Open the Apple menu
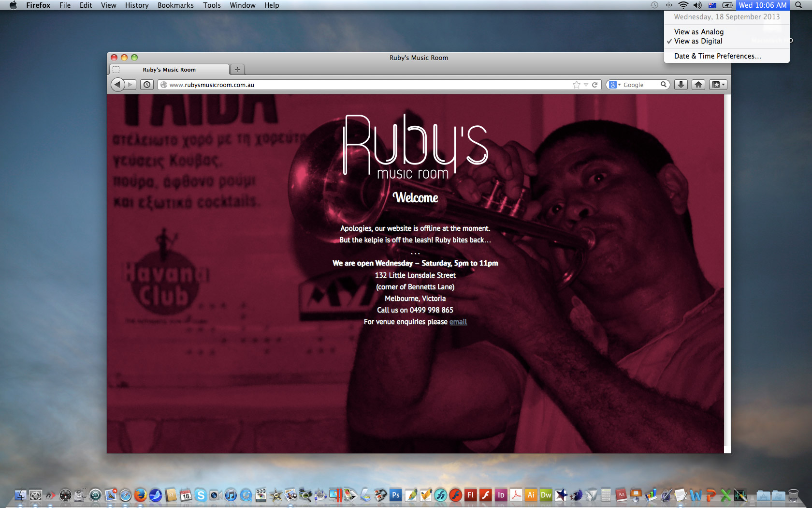 pyautogui.click(x=13, y=5)
